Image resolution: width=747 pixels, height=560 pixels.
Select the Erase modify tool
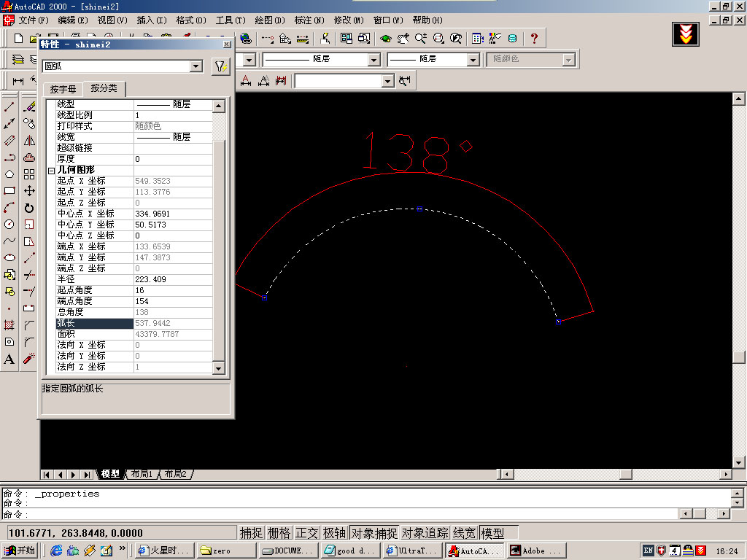pos(29,106)
